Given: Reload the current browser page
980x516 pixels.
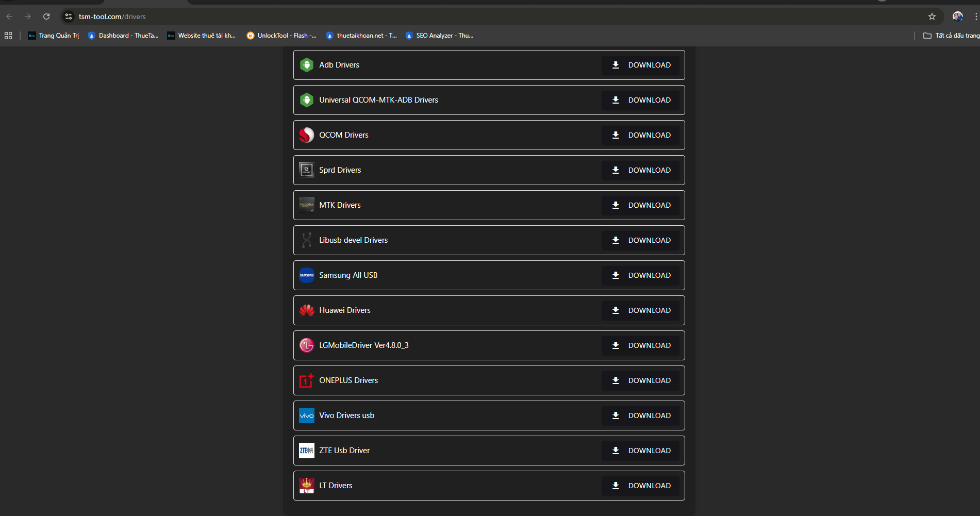Looking at the screenshot, I should point(46,16).
